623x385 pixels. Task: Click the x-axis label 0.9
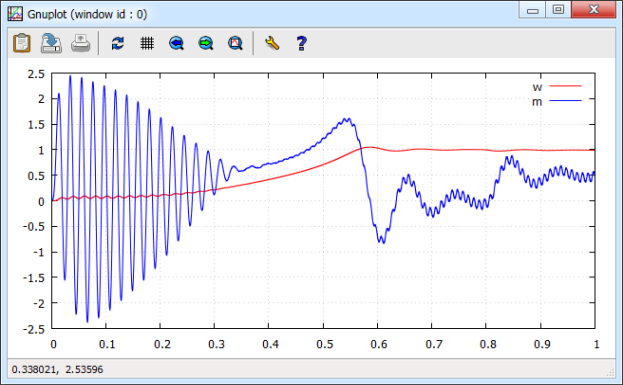pyautogui.click(x=542, y=344)
